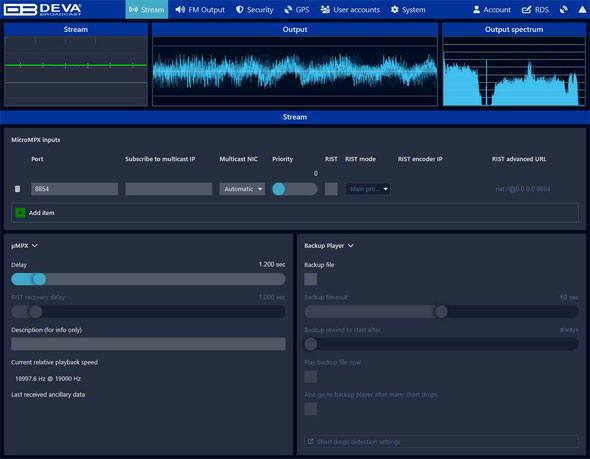
Task: Click the 60 sec backup timeout value
Action: (569, 297)
